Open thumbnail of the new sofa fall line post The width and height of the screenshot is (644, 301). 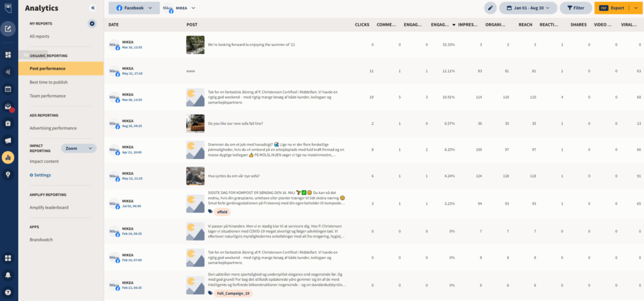195,124
